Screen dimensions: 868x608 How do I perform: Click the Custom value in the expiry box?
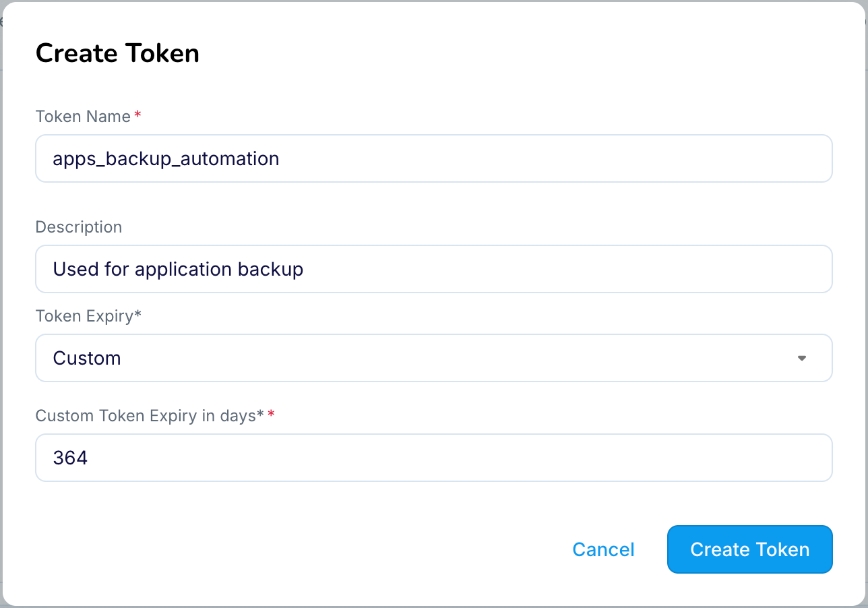[86, 358]
